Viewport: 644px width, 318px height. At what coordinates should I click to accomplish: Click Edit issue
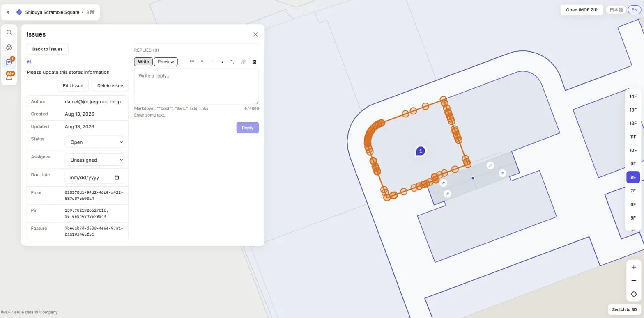[73, 86]
